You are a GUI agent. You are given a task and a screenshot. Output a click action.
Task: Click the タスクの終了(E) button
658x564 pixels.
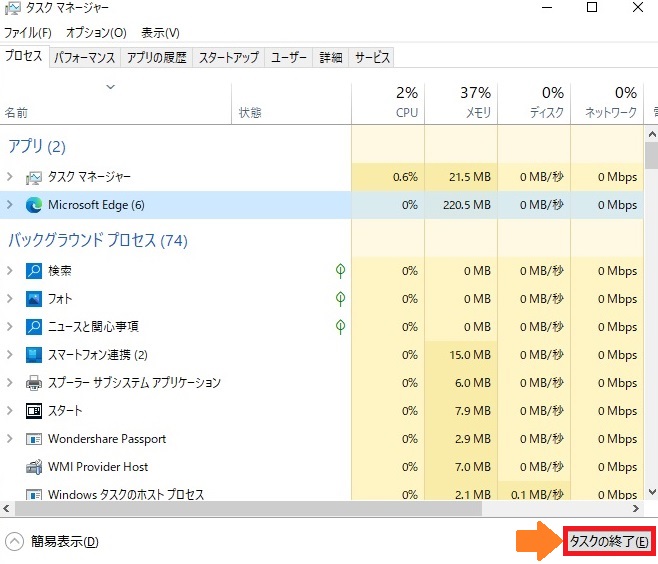tap(608, 542)
